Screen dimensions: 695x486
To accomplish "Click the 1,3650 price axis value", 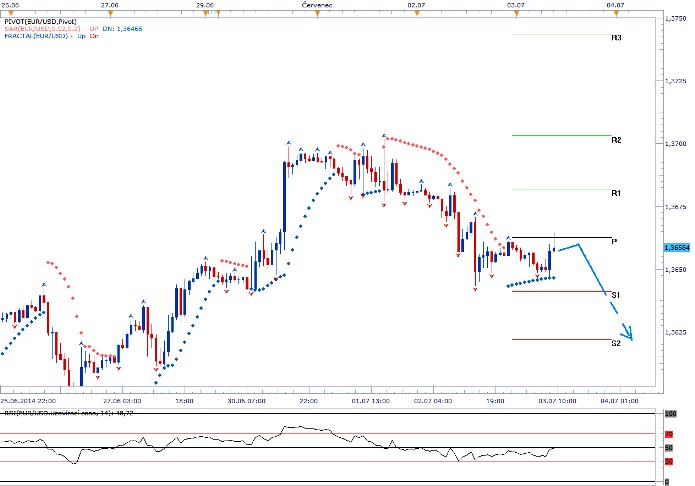I will point(675,270).
